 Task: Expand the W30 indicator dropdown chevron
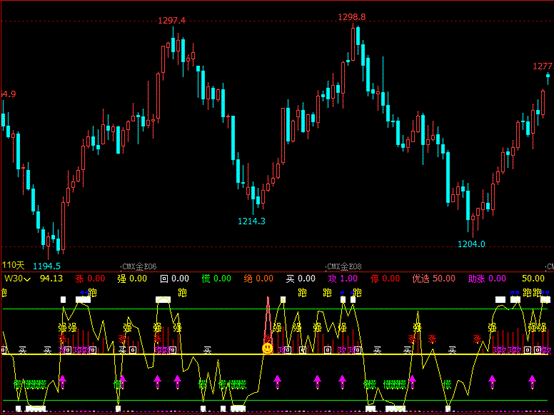27,280
